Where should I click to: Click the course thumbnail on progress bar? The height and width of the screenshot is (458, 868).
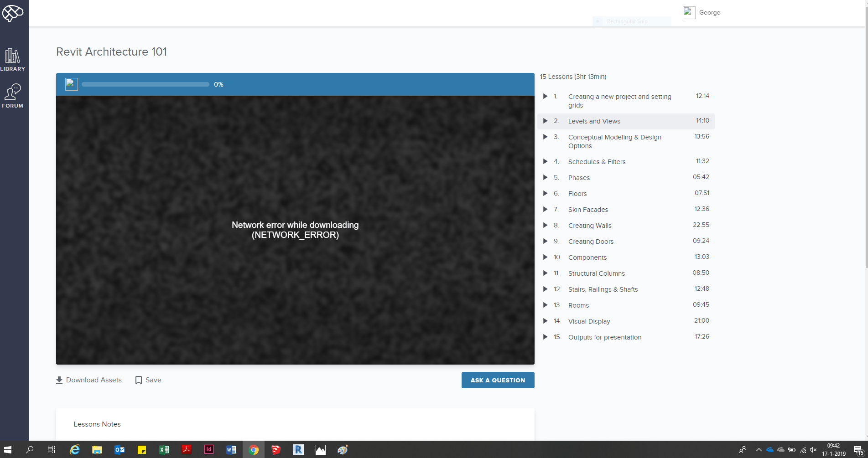tap(72, 84)
